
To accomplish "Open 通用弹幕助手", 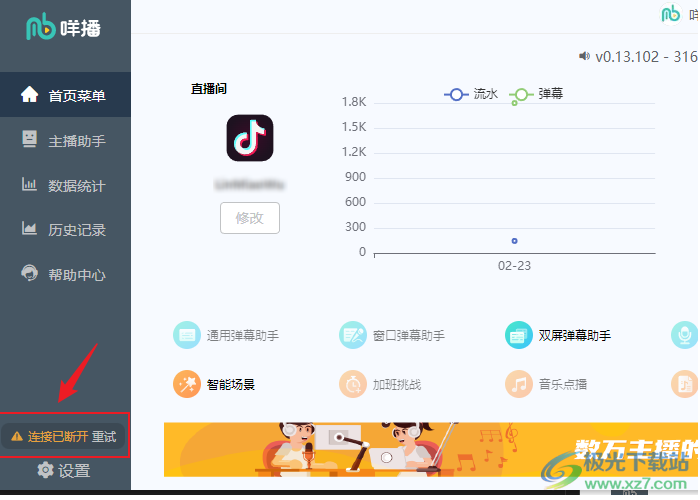I will click(x=226, y=335).
